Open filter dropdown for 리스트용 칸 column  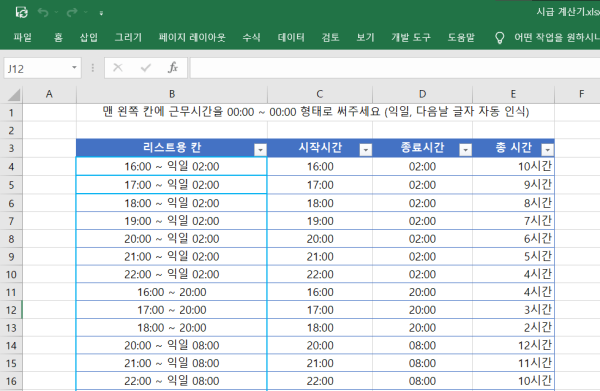click(260, 150)
